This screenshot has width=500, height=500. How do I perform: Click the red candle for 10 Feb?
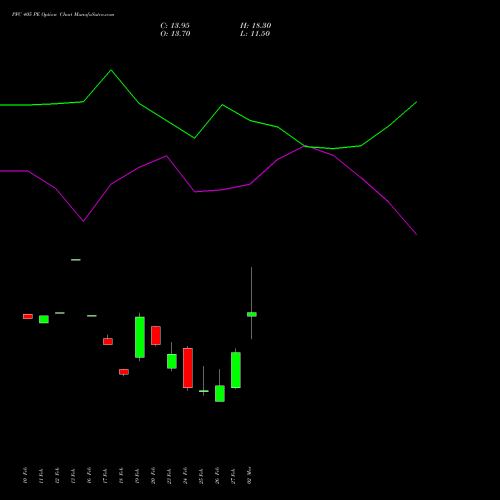[28, 316]
